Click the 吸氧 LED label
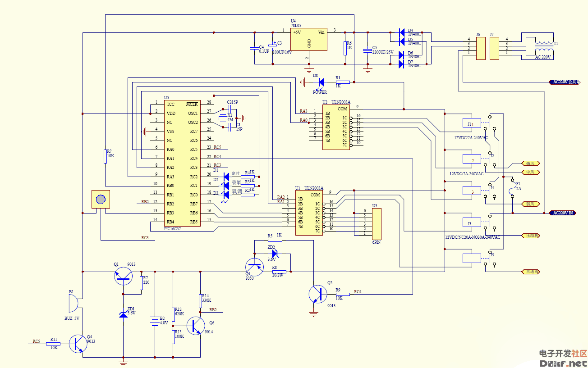Viewport: 588px width, 368px height. (236, 182)
